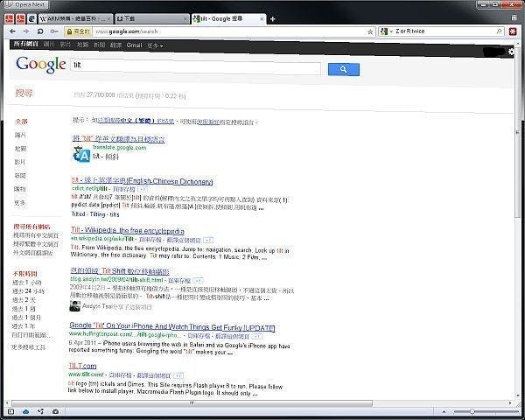Select Gmail in Google top bar
This screenshot has width=525, height=420.
click(x=134, y=44)
